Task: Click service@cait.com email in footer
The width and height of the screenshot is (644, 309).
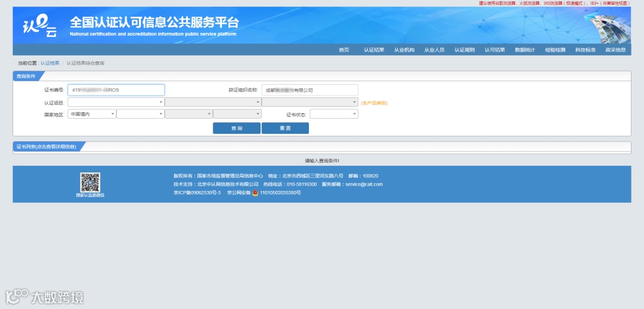Action: click(x=364, y=184)
